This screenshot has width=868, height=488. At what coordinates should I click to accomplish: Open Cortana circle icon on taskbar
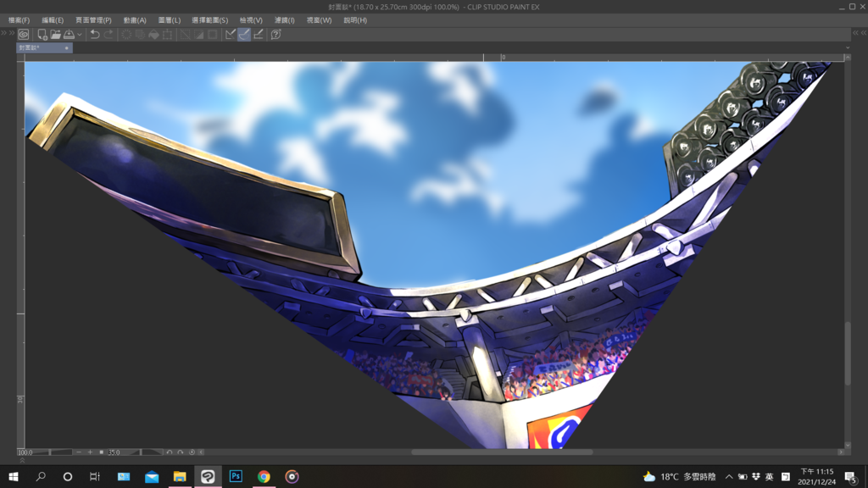68,476
